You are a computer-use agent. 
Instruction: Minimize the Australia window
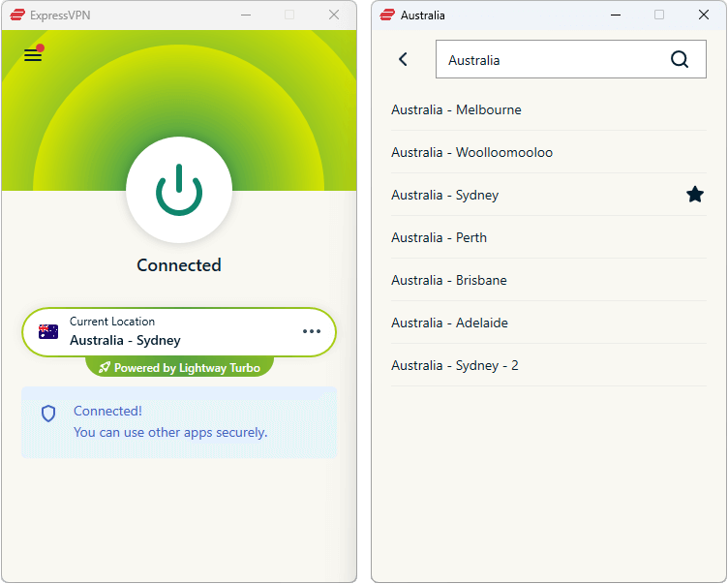(x=616, y=15)
